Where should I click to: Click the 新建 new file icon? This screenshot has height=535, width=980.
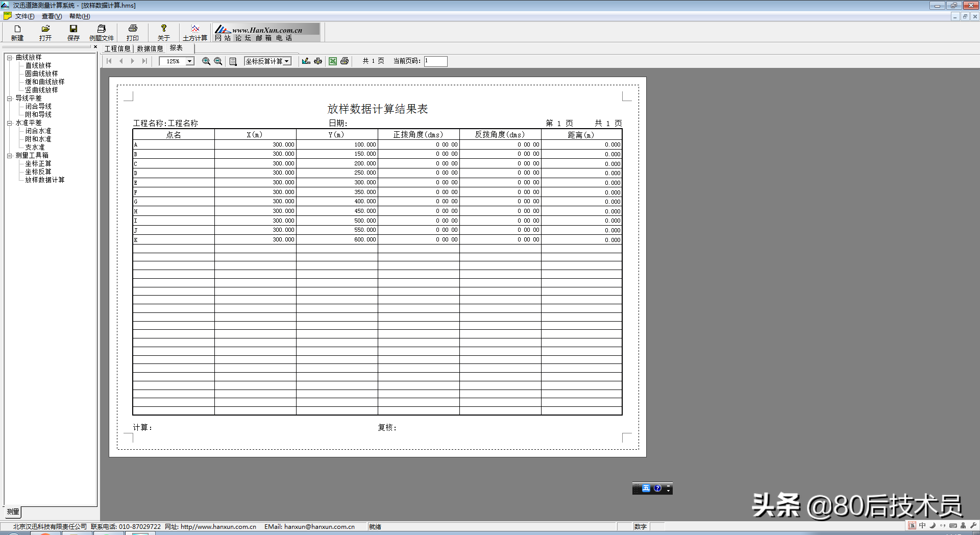[17, 33]
